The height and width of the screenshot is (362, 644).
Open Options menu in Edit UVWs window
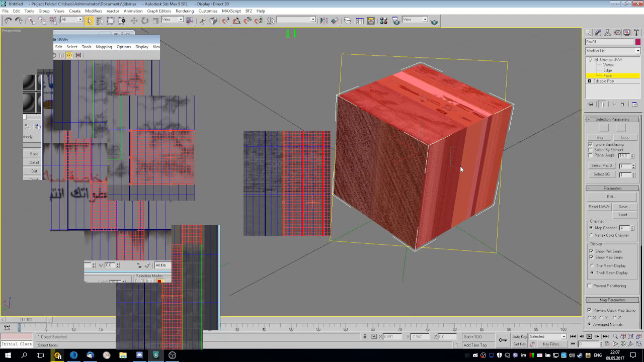(124, 47)
